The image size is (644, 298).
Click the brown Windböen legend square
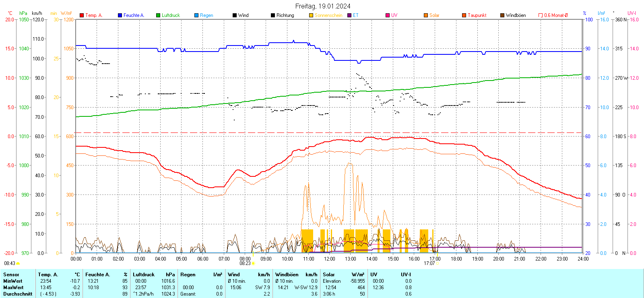click(x=502, y=15)
